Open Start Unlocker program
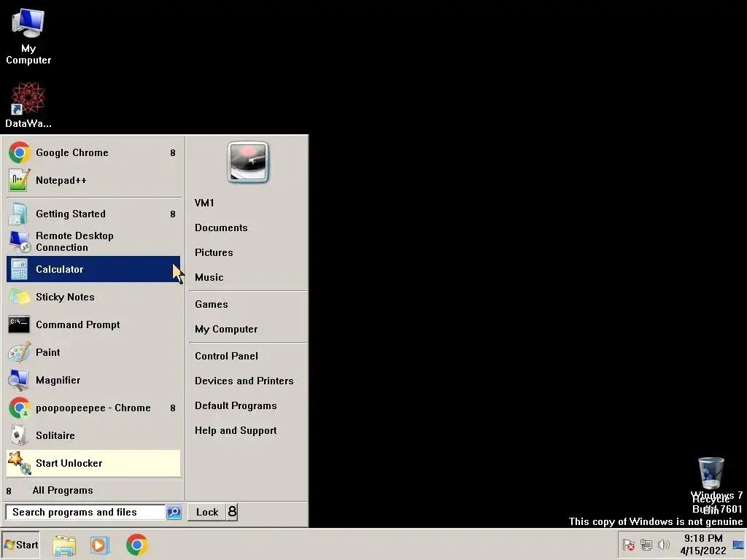 (93, 463)
